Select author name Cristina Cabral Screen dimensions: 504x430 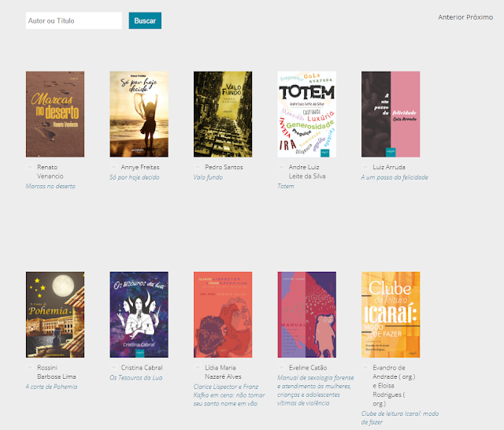(x=142, y=368)
